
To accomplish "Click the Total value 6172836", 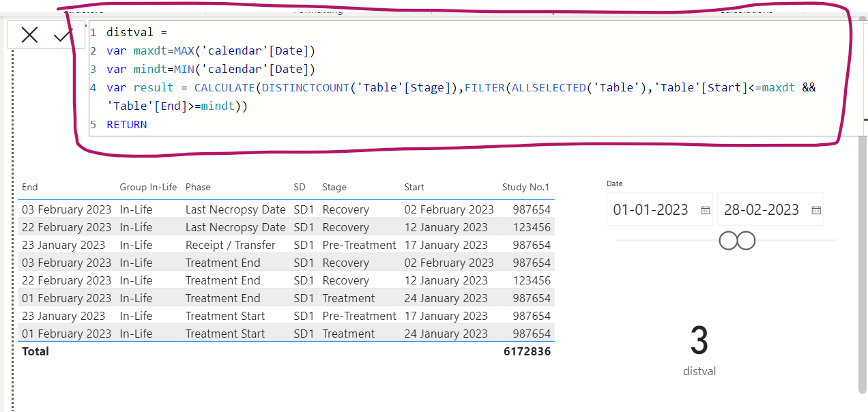I will point(527,351).
